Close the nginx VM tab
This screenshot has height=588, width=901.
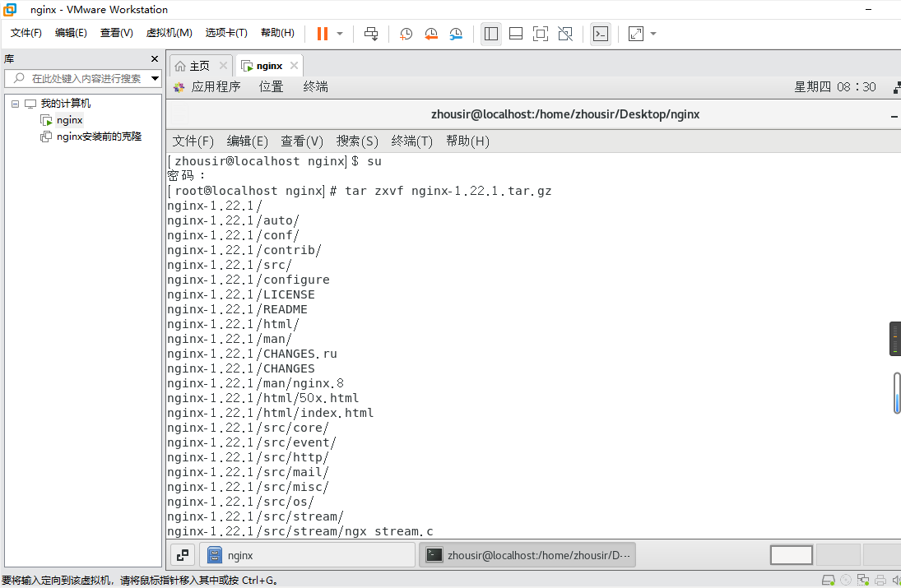295,66
